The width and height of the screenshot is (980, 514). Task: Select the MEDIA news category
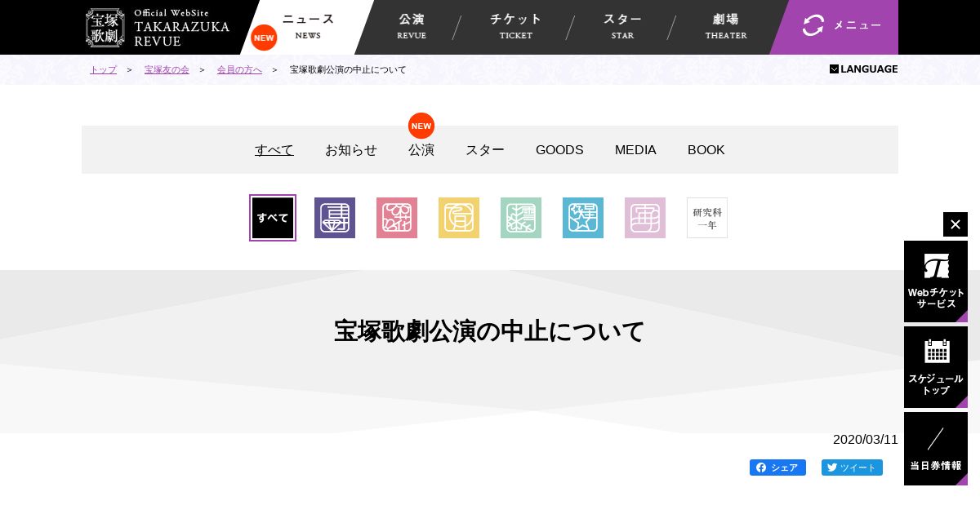635,150
